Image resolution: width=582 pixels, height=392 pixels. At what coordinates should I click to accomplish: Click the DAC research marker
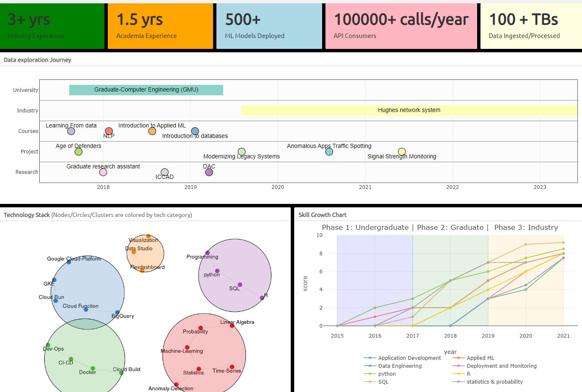[x=209, y=172]
